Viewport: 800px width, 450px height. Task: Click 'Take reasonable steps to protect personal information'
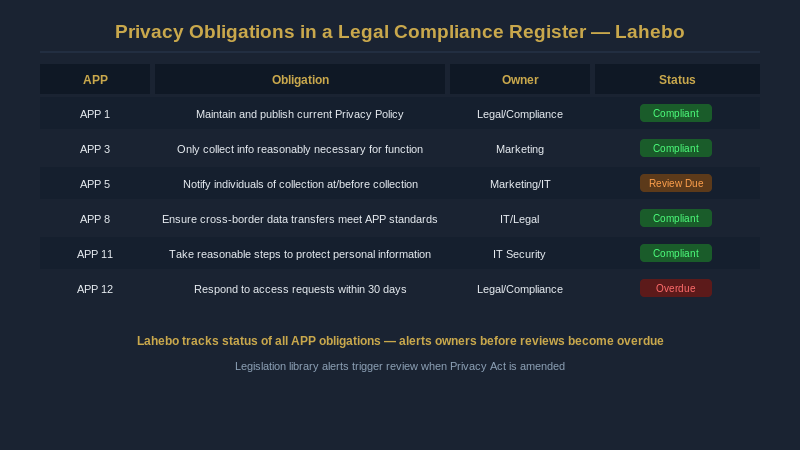click(300, 254)
